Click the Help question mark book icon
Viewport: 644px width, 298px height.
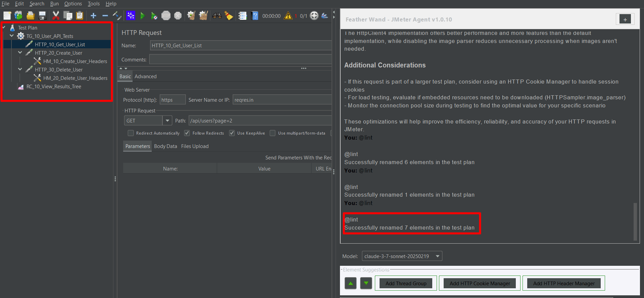click(x=255, y=16)
